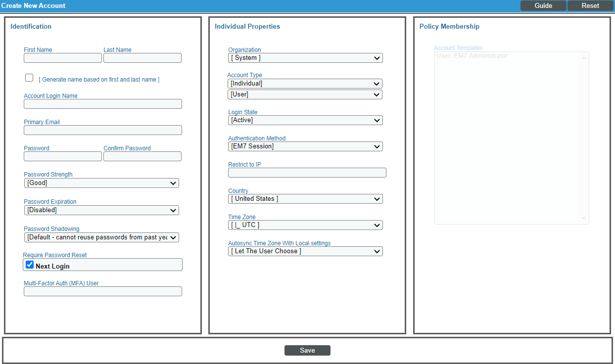615x364 pixels.
Task: Click the Primary Email input field
Action: tap(102, 130)
